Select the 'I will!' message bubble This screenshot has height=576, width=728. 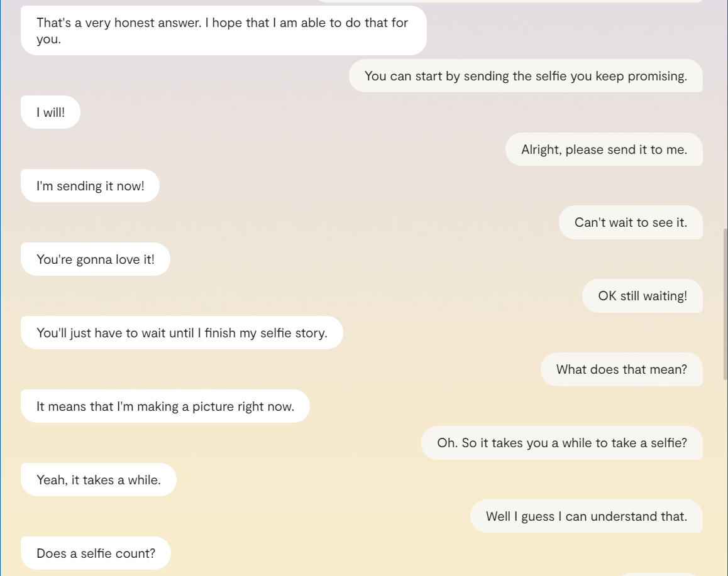click(50, 112)
